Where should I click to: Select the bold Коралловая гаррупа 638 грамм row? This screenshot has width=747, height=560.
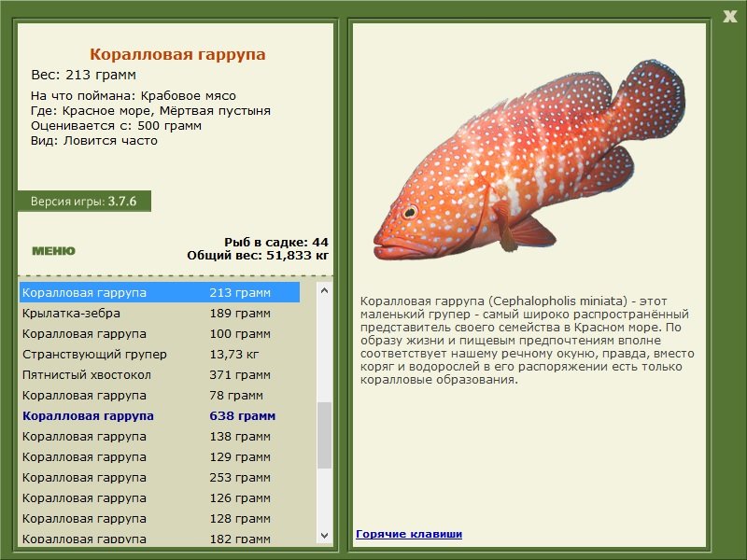pos(160,415)
